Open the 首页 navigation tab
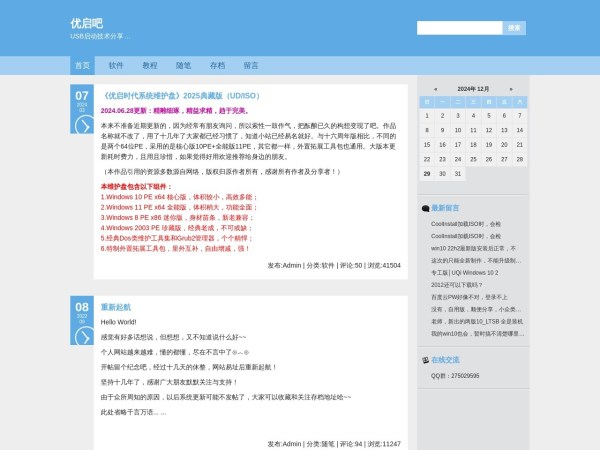600x450 pixels. [x=82, y=65]
